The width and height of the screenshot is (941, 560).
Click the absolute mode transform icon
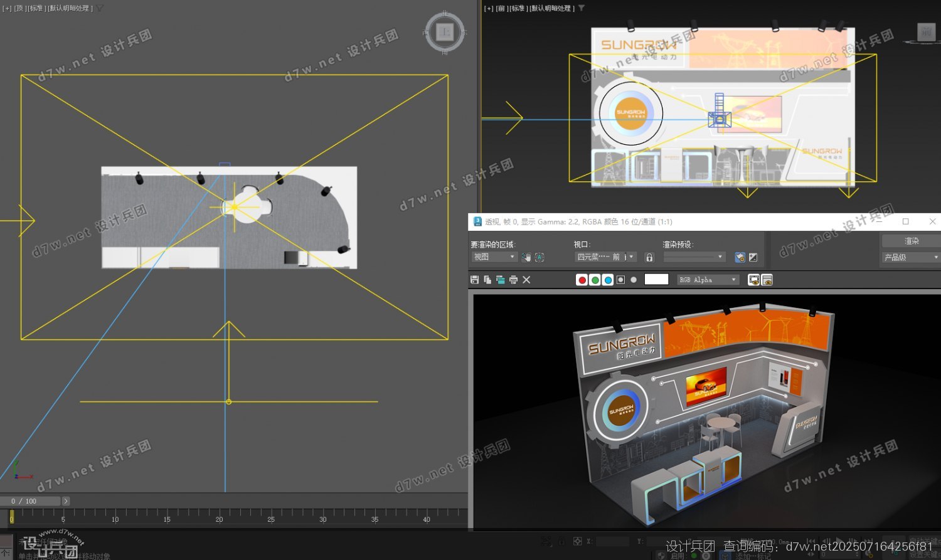[577, 541]
